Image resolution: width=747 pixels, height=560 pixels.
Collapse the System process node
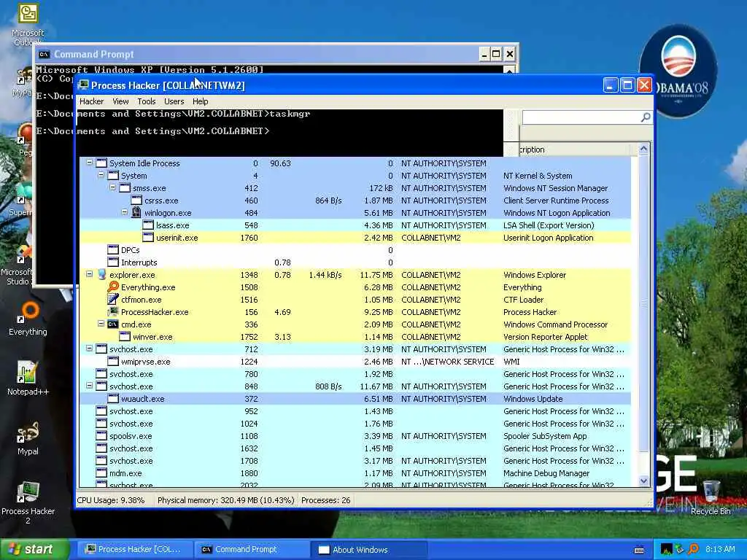coord(101,175)
